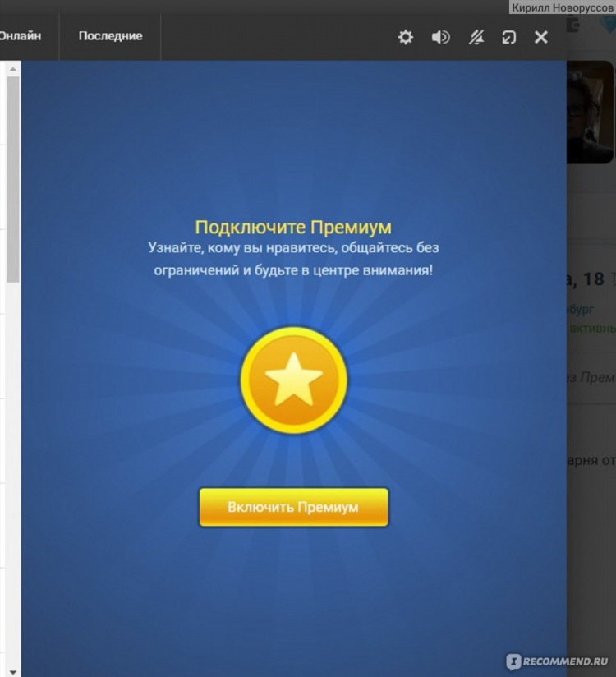Toggle the crossed-out notifications icon

pos(476,37)
